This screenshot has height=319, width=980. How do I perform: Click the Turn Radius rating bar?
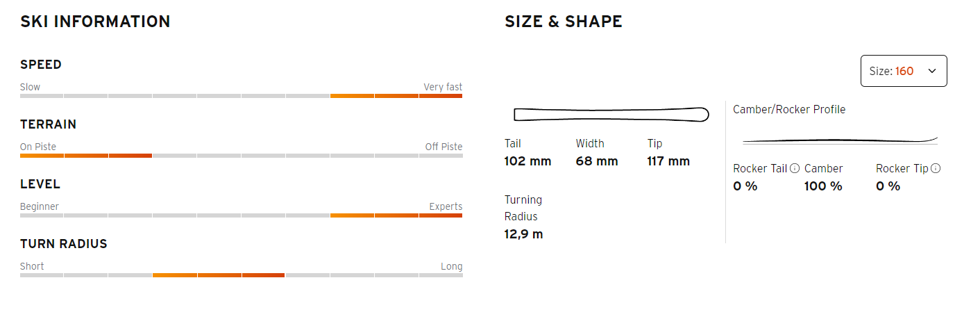tap(241, 275)
